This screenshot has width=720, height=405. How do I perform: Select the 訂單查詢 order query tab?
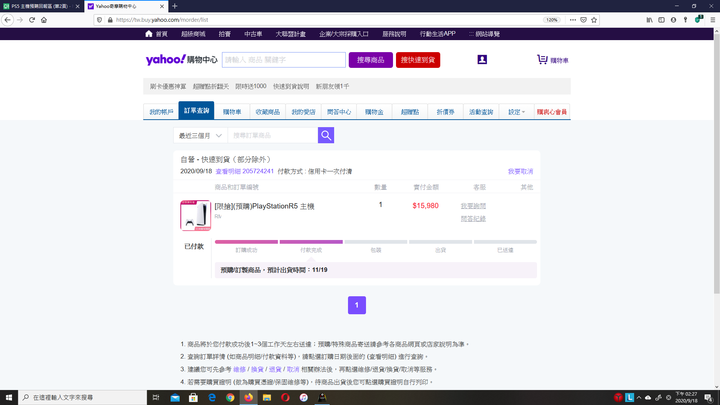click(x=196, y=111)
